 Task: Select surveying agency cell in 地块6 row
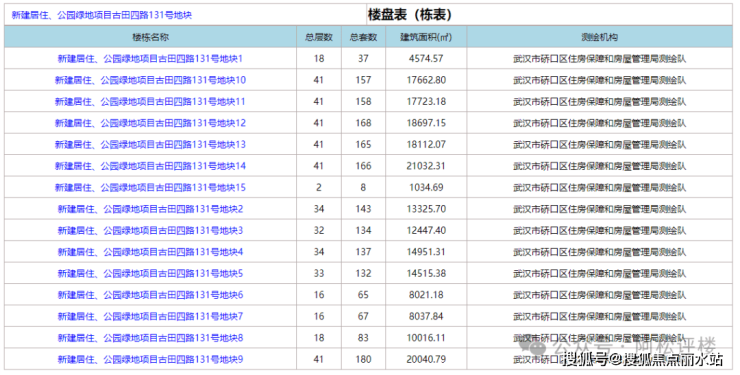599,295
